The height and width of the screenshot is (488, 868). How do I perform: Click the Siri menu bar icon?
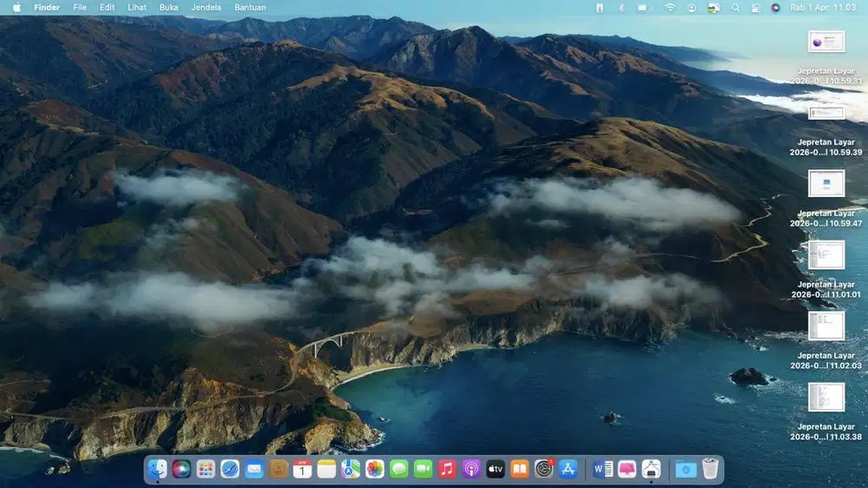(775, 8)
